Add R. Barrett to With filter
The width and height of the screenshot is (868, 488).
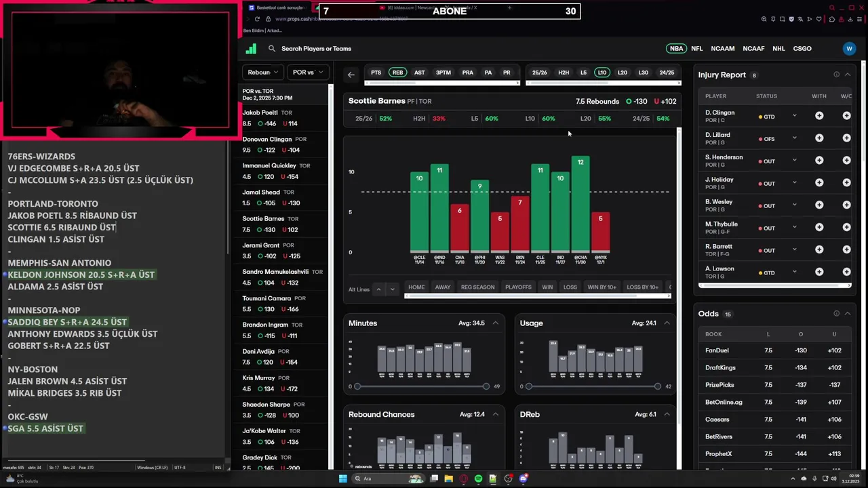(819, 250)
